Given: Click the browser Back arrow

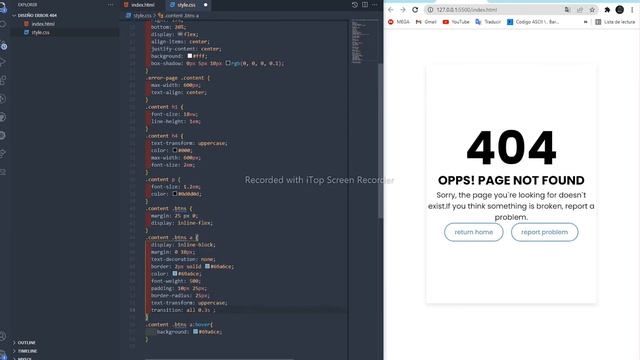Looking at the screenshot, I should click(x=391, y=10).
